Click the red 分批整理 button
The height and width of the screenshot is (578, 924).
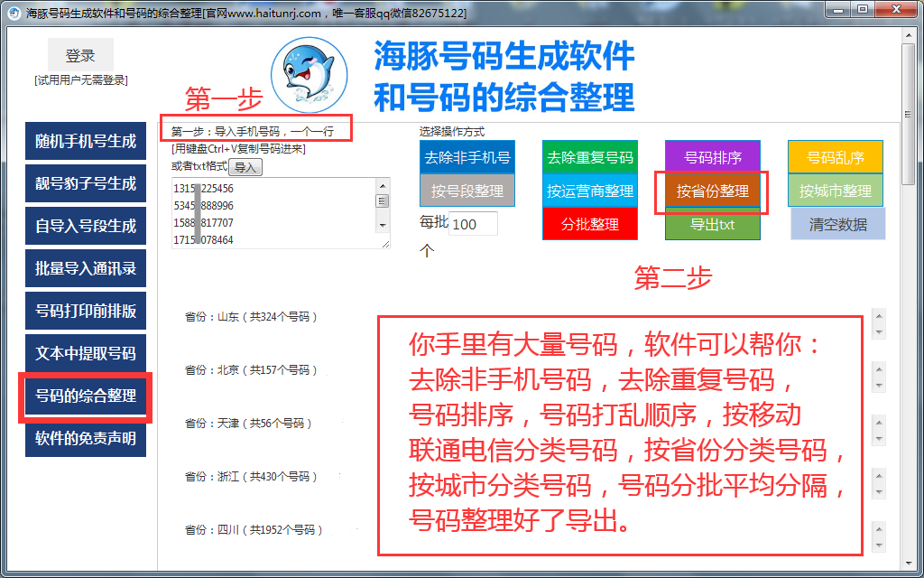(590, 224)
